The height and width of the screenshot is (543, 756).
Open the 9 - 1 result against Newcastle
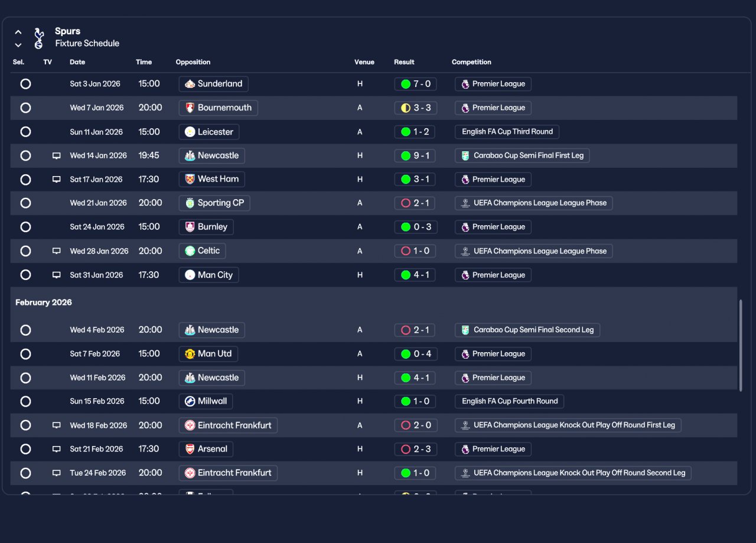point(416,156)
